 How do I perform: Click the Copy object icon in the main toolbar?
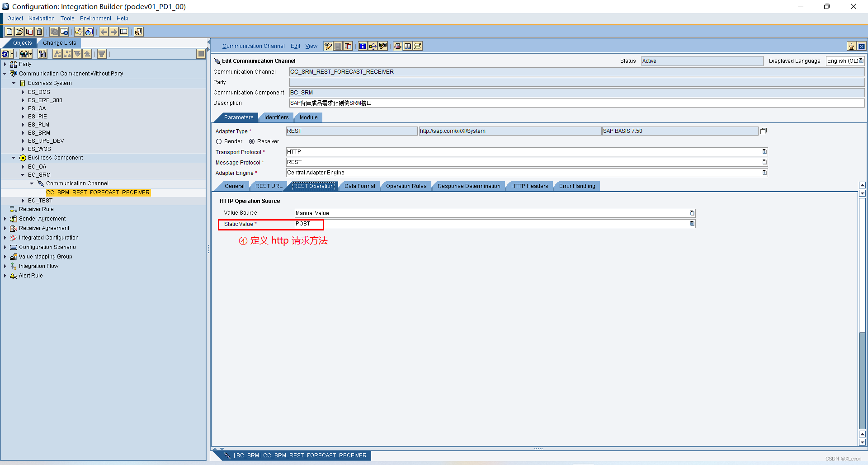pyautogui.click(x=29, y=32)
